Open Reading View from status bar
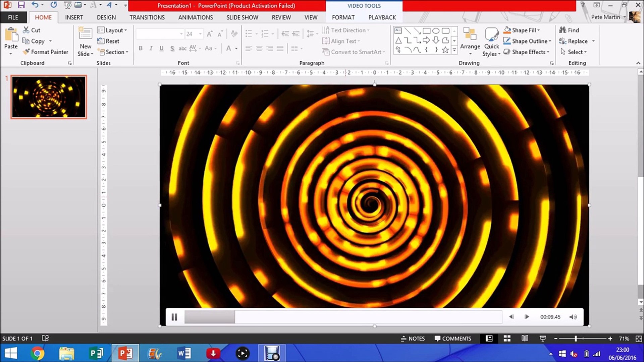 (525, 339)
